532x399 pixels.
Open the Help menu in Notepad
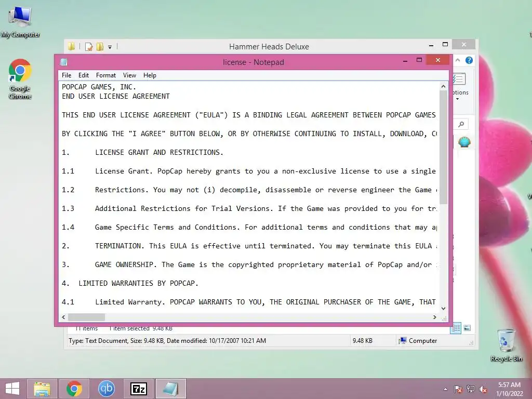pos(150,75)
